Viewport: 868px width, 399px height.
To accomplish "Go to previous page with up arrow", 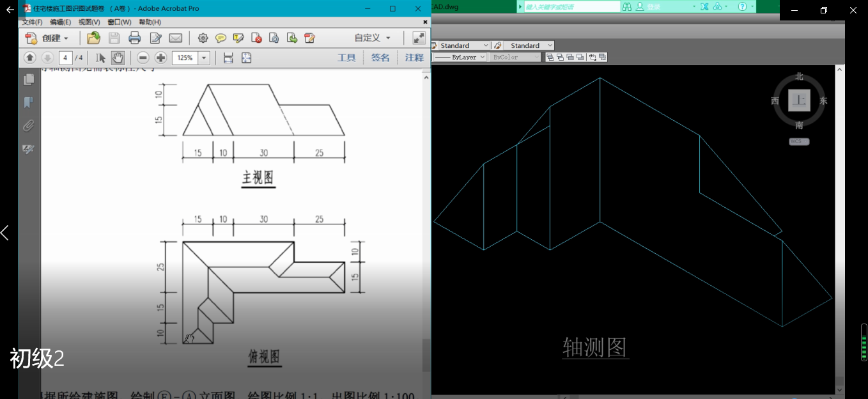I will click(29, 58).
